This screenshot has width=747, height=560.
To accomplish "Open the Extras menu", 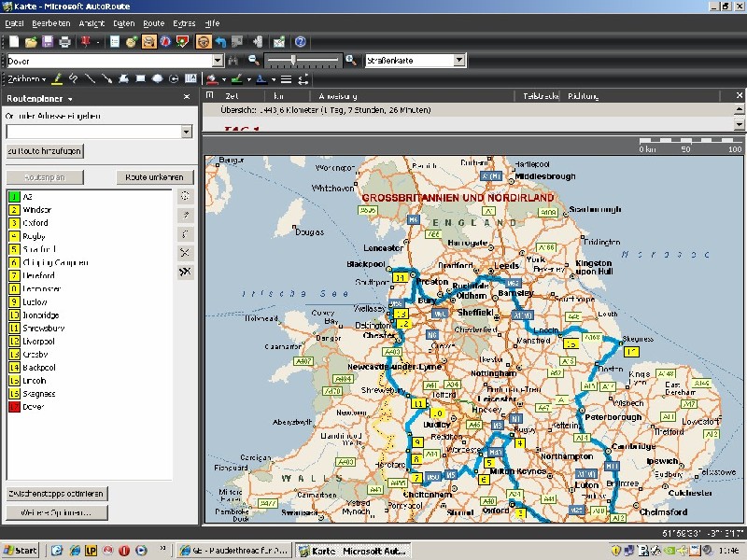I will [x=184, y=22].
